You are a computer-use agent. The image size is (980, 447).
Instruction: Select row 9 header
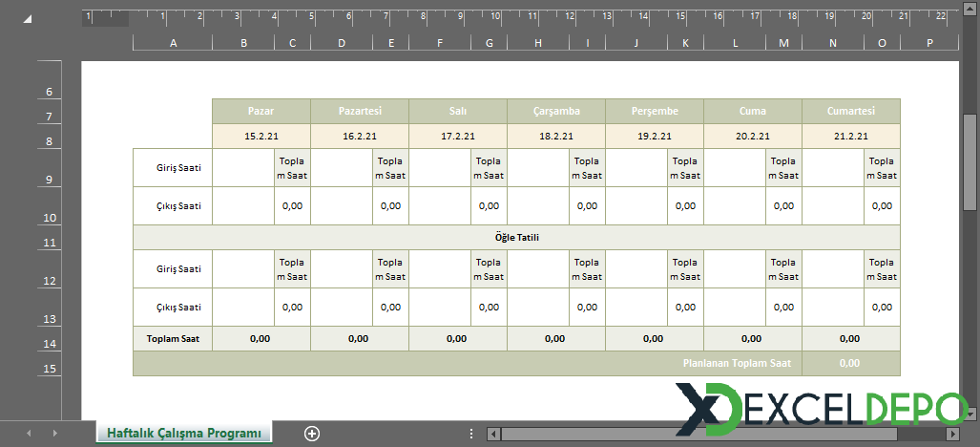50,167
